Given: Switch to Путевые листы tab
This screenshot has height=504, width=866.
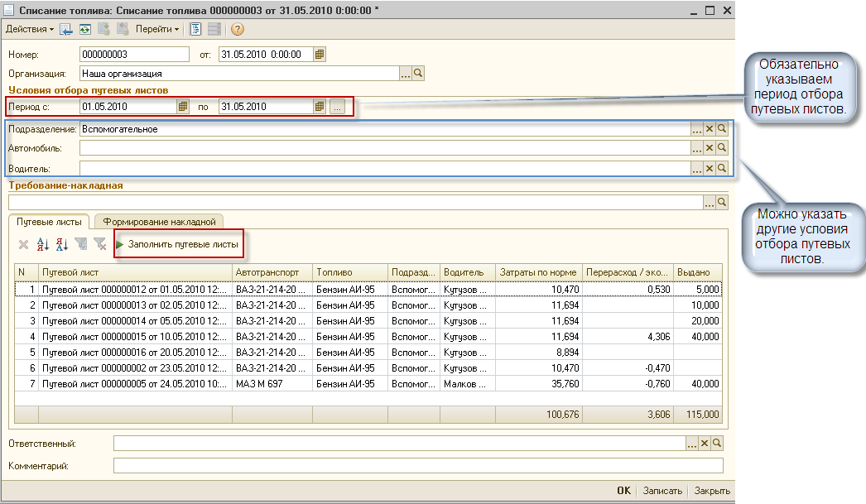Looking at the screenshot, I should [49, 221].
